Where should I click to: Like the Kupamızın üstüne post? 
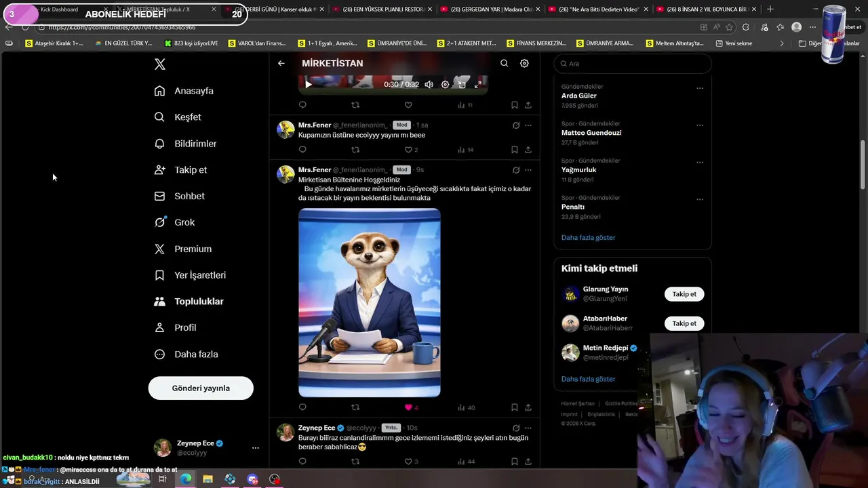coord(408,150)
